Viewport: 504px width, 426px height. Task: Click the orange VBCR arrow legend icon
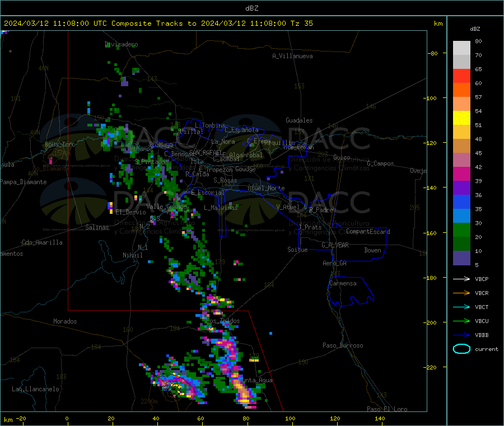click(x=461, y=293)
